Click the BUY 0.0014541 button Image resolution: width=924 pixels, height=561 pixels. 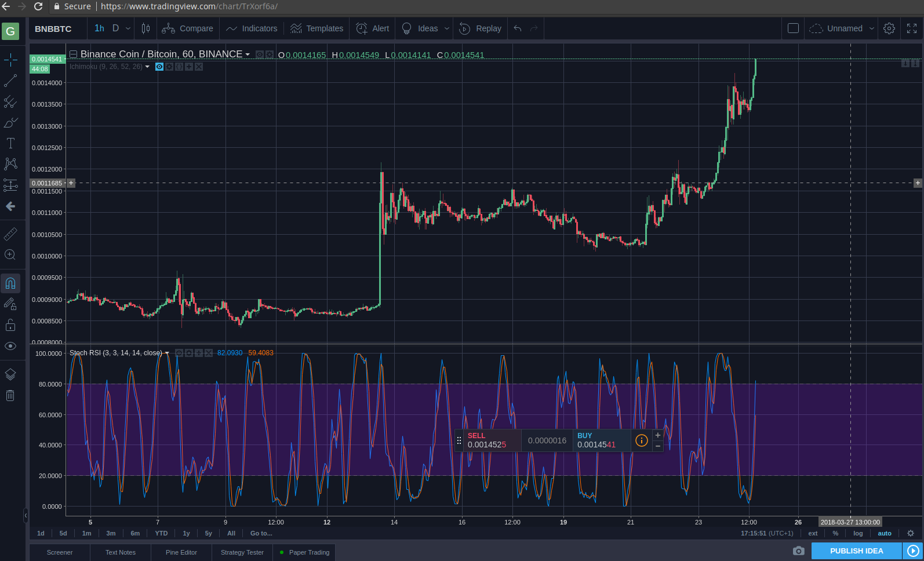[x=602, y=440]
